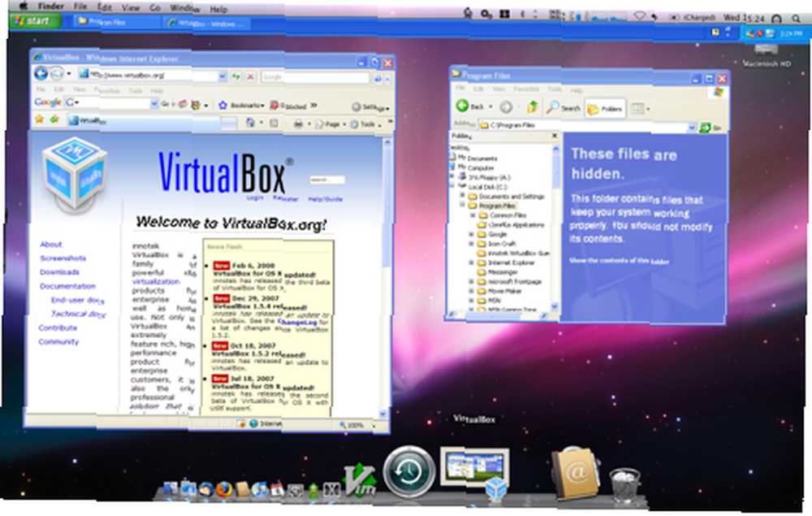The width and height of the screenshot is (812, 516).
Task: Click the Google logo on the Google toolbar
Action: pos(48,102)
